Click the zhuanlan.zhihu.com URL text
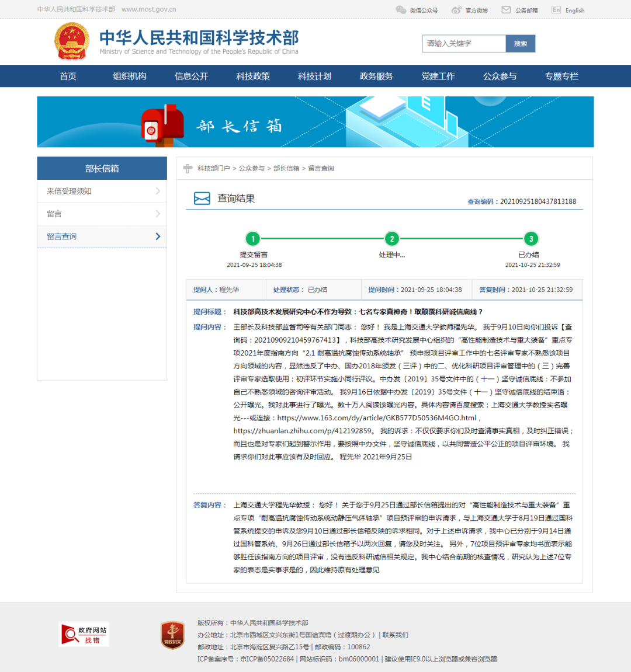The width and height of the screenshot is (631, 672). (303, 431)
